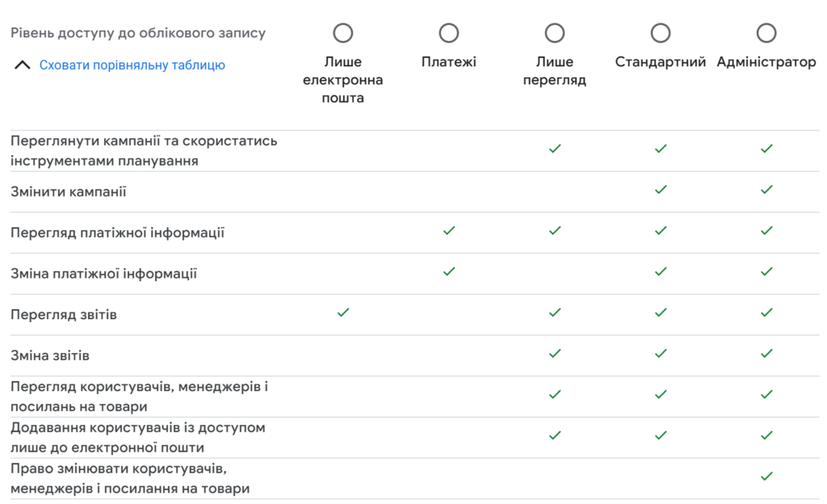The height and width of the screenshot is (504, 827).
Task: Select the Лише перегляд radio option
Action: 555,33
